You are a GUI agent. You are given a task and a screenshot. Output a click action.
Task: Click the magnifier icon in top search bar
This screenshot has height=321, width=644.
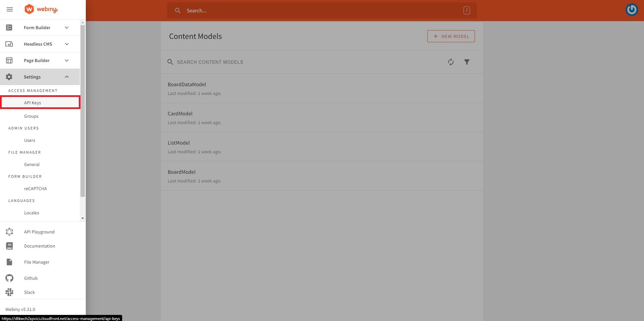click(178, 11)
